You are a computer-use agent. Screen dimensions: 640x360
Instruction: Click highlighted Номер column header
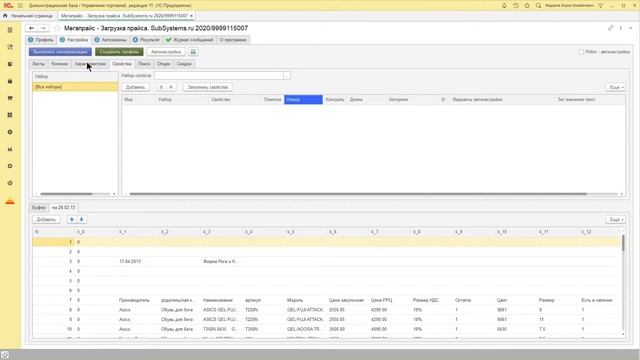pyautogui.click(x=303, y=100)
